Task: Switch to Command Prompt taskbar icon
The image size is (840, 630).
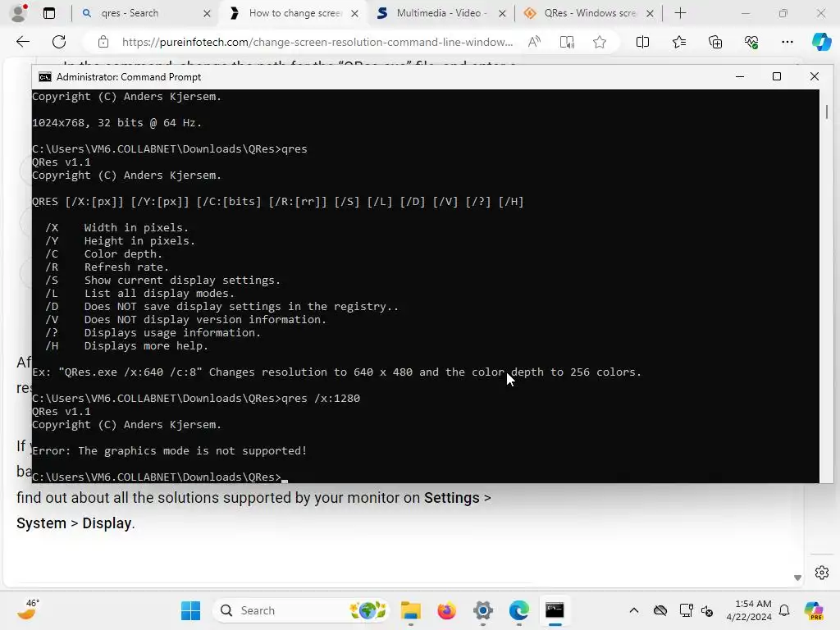Action: [555, 610]
